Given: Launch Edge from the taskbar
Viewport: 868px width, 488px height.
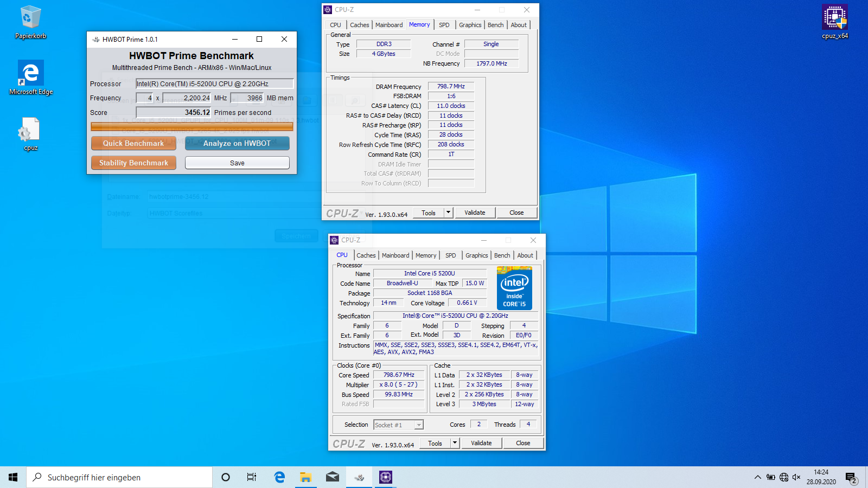Looking at the screenshot, I should (279, 477).
